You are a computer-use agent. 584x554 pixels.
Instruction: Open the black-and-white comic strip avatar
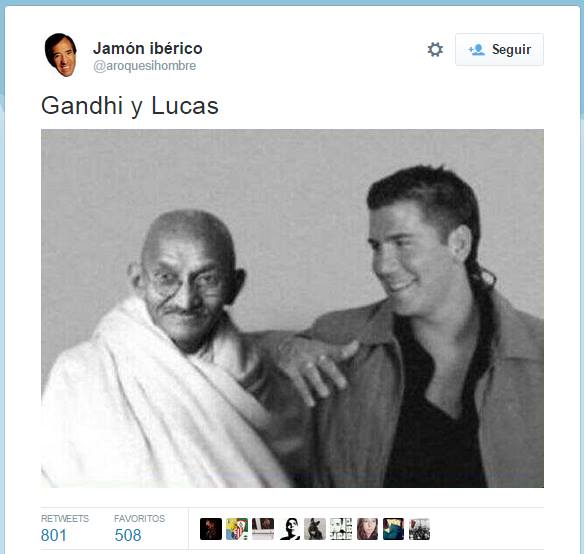tap(341, 529)
